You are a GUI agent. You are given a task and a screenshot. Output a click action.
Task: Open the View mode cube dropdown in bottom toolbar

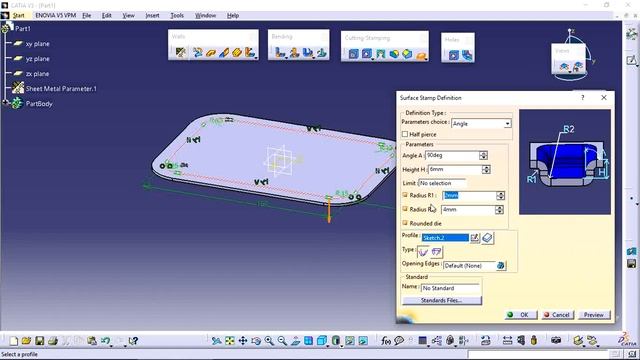point(328,345)
